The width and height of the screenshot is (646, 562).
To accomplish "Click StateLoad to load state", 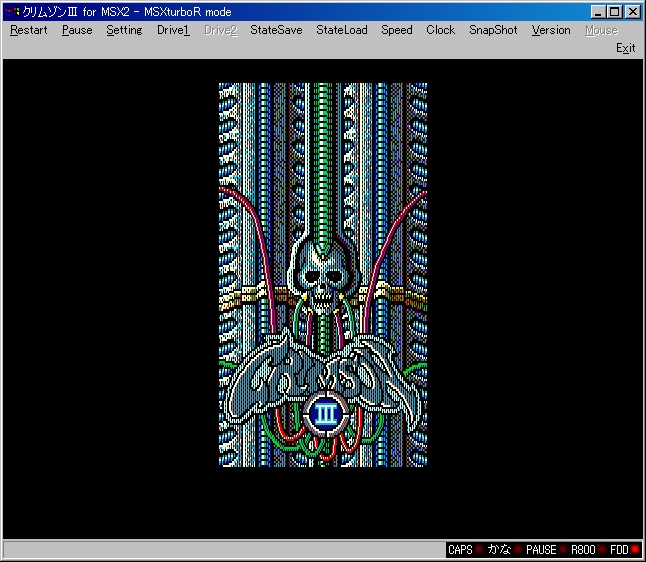I will (342, 30).
